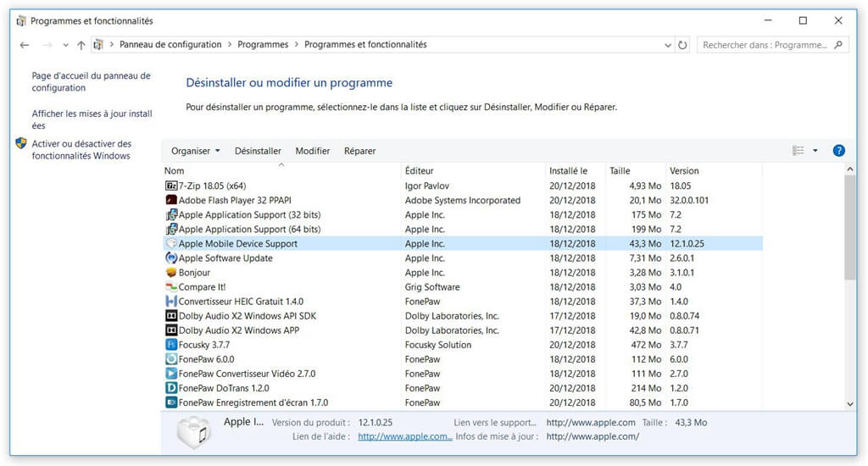
Task: Click the FonePaw Convertisseur Vidéo icon
Action: pyautogui.click(x=171, y=373)
